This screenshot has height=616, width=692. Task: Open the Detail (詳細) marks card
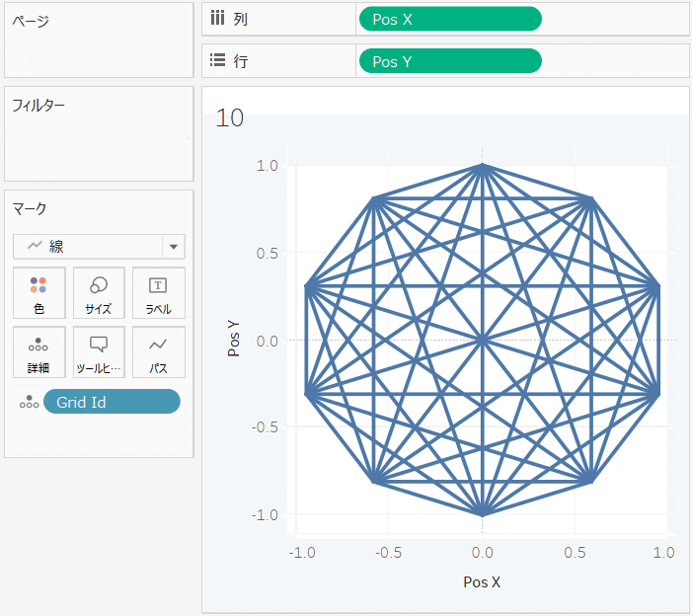tap(39, 352)
